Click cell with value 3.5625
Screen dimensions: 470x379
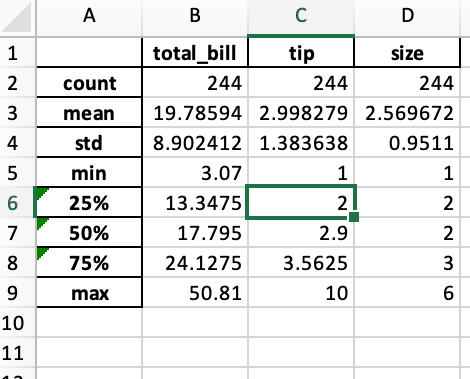click(301, 263)
